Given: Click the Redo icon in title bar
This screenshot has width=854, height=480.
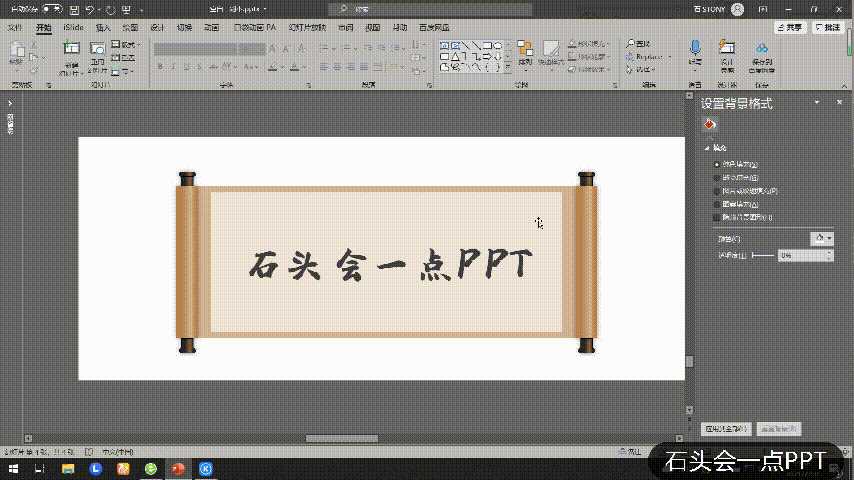Looking at the screenshot, I should (111, 10).
